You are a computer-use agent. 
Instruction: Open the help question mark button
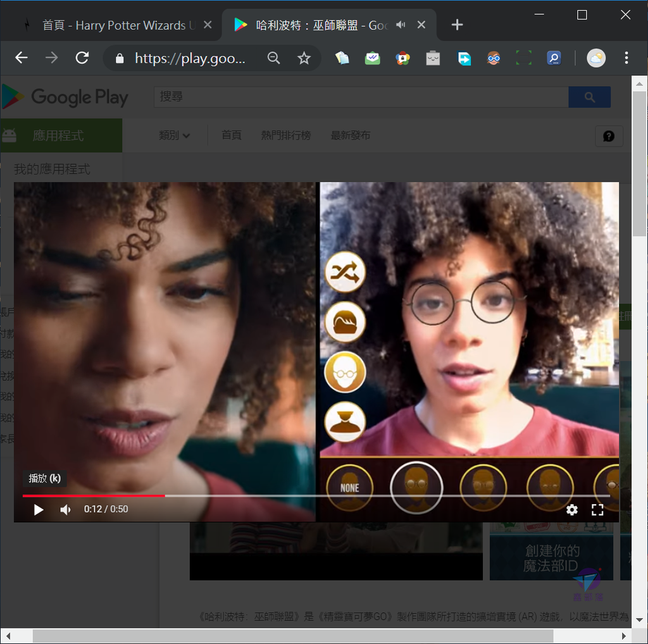[609, 136]
